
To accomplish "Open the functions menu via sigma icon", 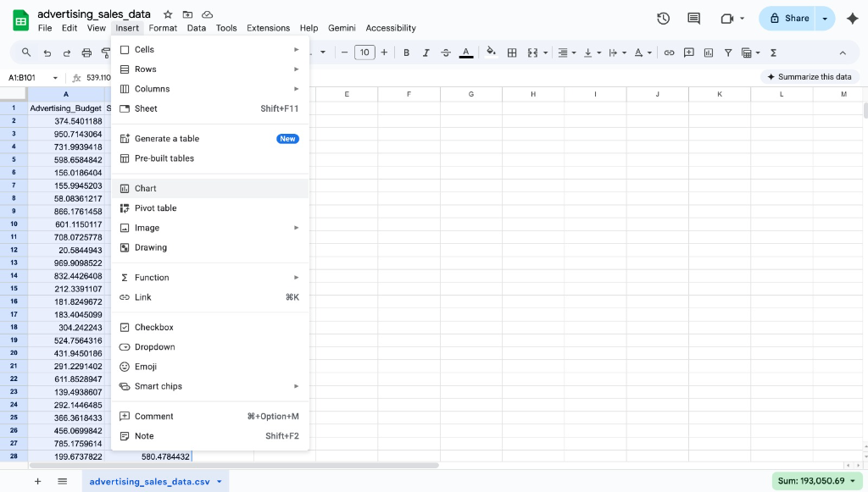I will (x=773, y=52).
